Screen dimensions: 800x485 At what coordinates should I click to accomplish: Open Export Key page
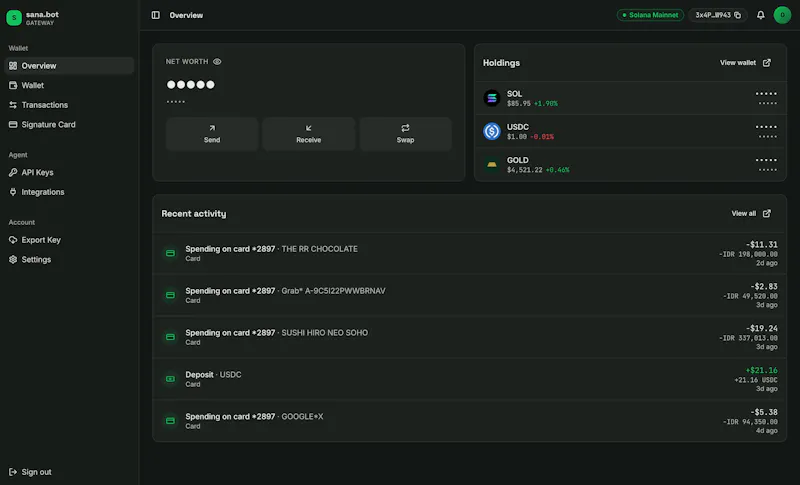coord(69,240)
